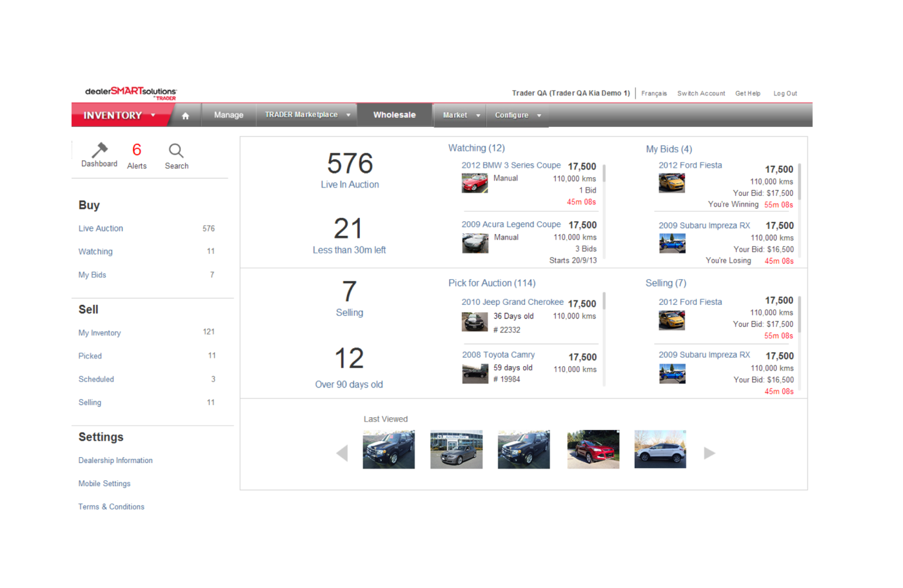The width and height of the screenshot is (903, 588).
Task: Open Mobile Settings
Action: point(104,484)
